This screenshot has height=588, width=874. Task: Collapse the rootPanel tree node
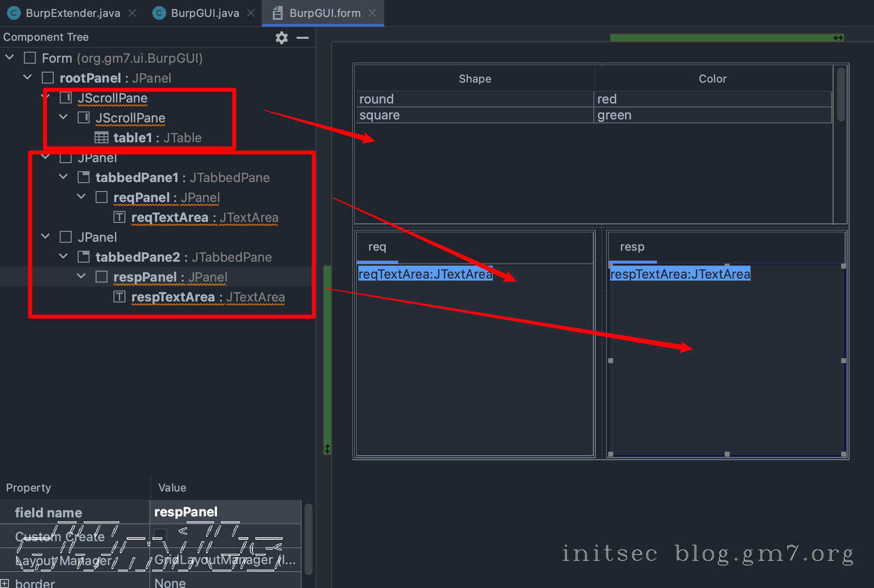pyautogui.click(x=27, y=78)
